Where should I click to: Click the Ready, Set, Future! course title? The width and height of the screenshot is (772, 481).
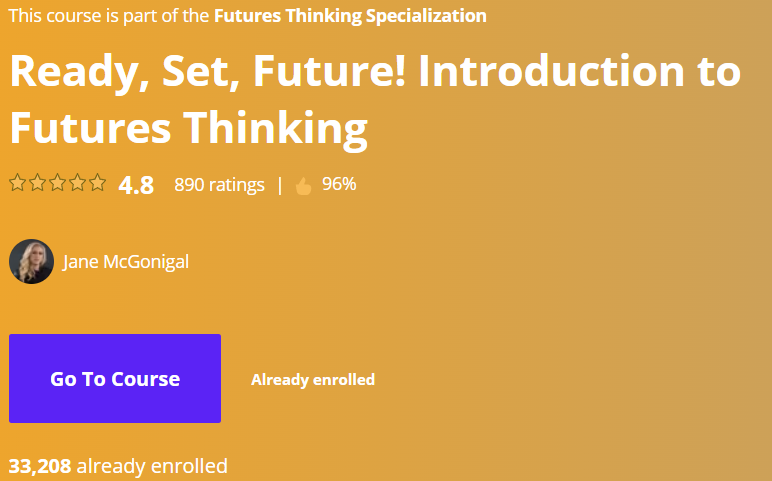[375, 99]
